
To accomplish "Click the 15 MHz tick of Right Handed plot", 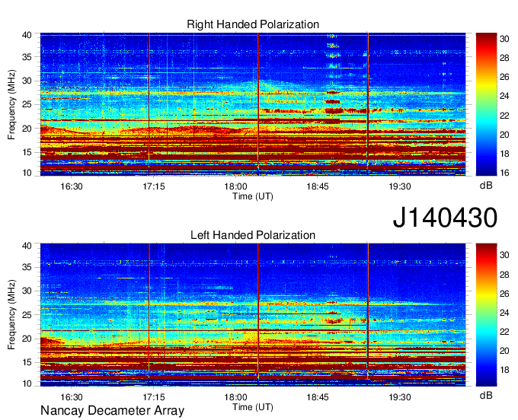I will click(27, 152).
